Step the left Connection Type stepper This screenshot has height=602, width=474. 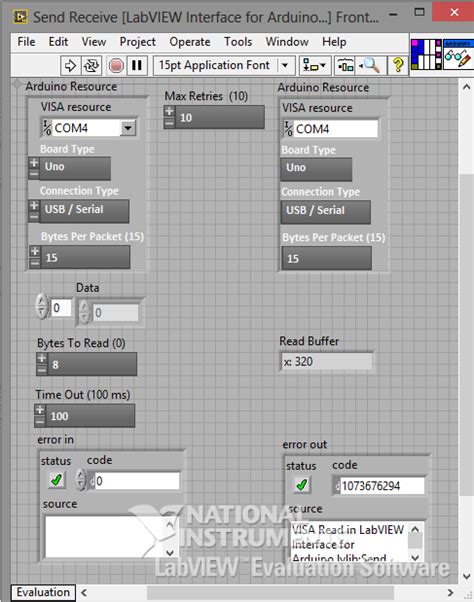[x=34, y=210]
